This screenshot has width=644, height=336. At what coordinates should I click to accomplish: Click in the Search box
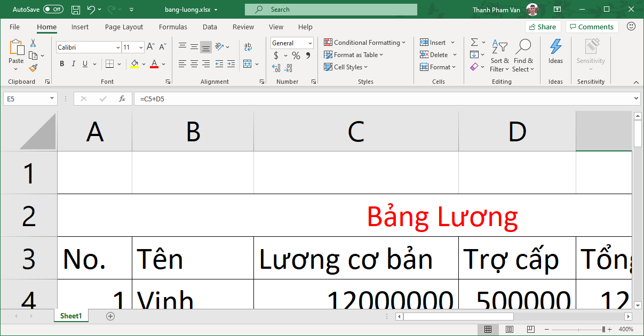coord(331,10)
